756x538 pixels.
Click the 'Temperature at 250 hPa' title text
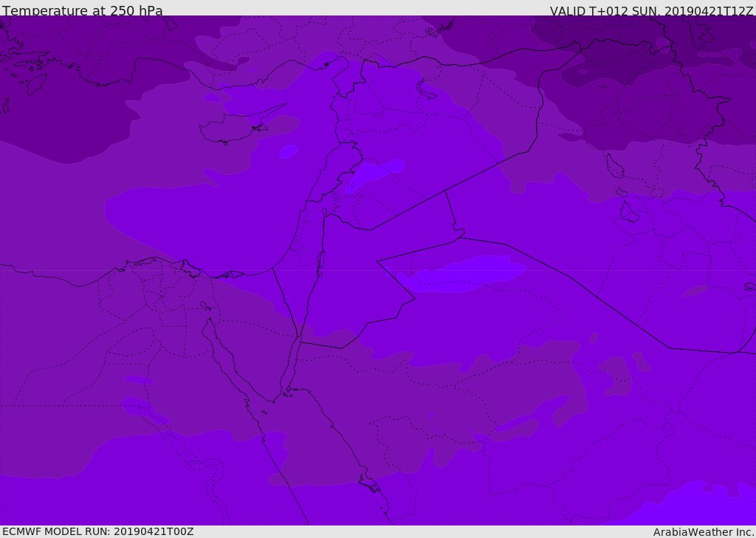83,10
